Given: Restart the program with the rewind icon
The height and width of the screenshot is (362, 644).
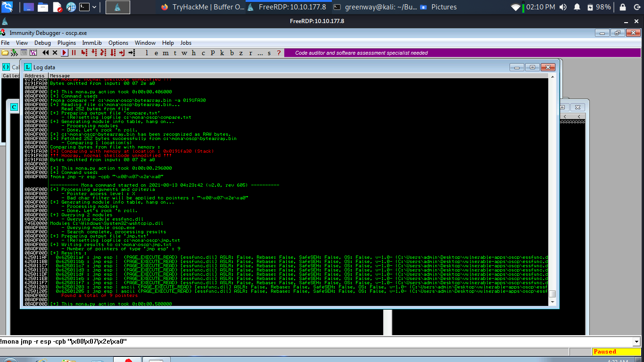Looking at the screenshot, I should coord(45,53).
